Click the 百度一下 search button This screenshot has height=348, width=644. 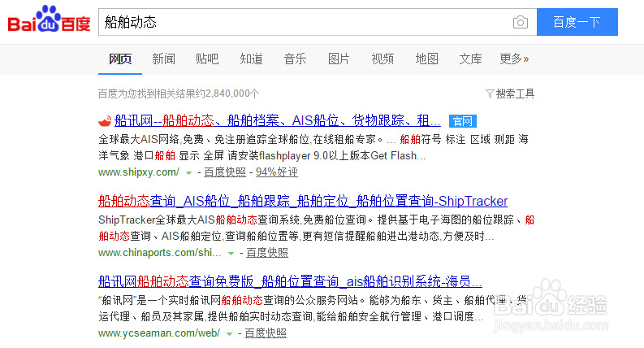(577, 22)
